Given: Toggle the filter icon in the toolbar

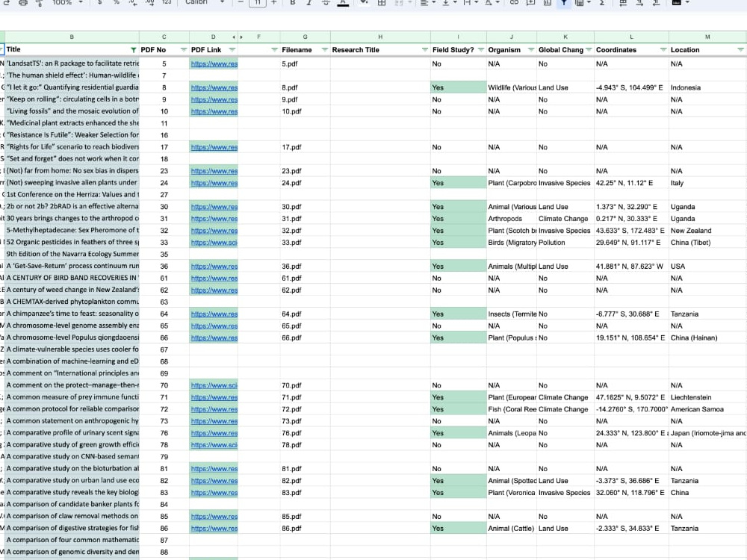Looking at the screenshot, I should (563, 3).
